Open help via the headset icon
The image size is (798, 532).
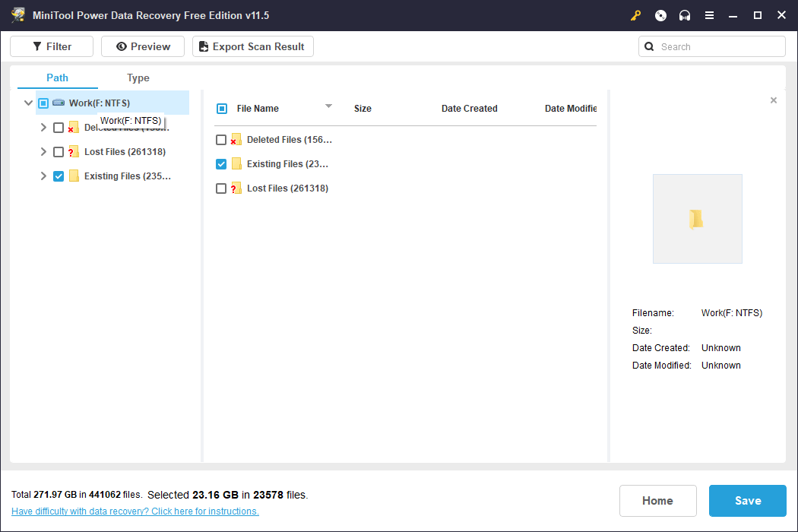point(684,14)
